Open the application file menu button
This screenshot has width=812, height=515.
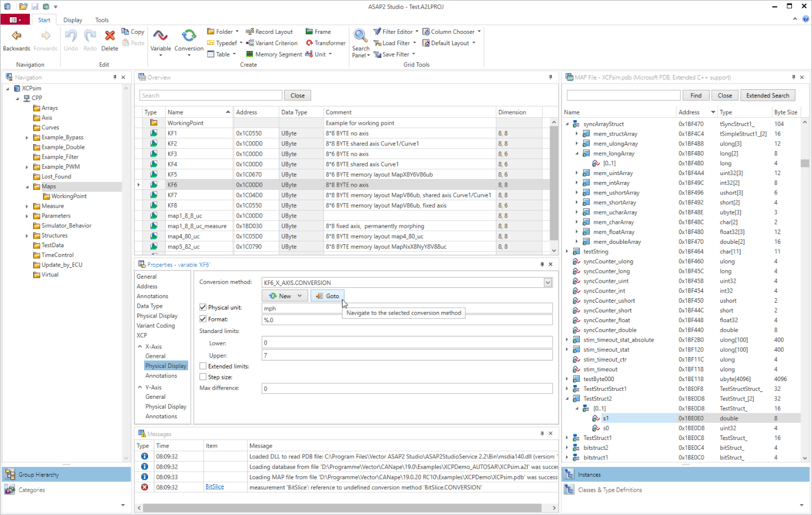[15, 20]
